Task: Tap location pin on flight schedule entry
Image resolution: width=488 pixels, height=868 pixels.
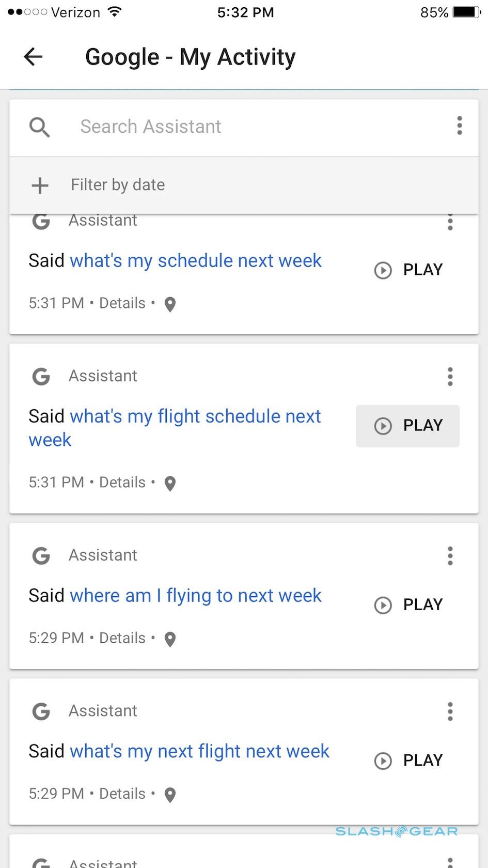Action: click(x=170, y=484)
